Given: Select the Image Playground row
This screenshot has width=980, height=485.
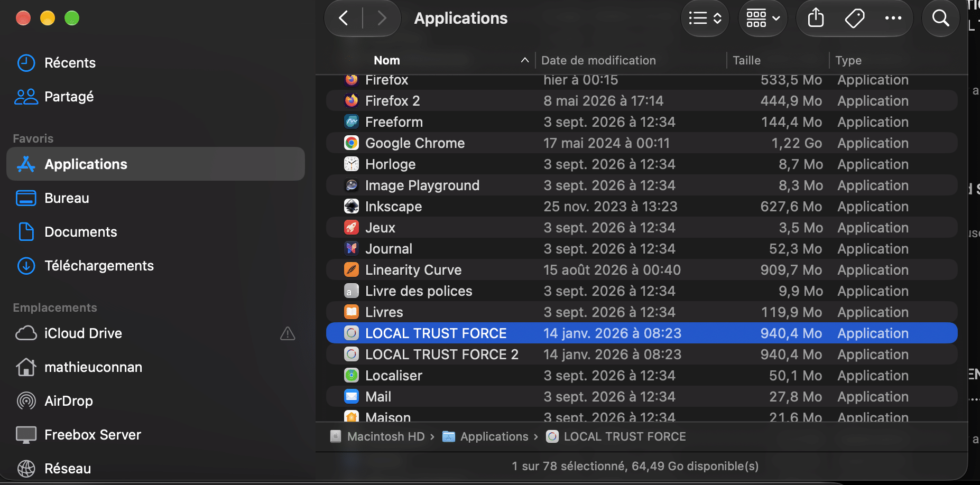Looking at the screenshot, I should click(642, 185).
